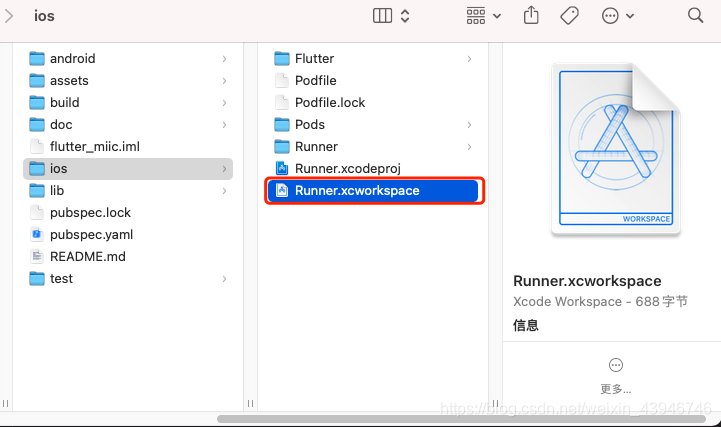This screenshot has width=721, height=427.
Task: Open the group-by grid icon menu
Action: click(x=476, y=16)
